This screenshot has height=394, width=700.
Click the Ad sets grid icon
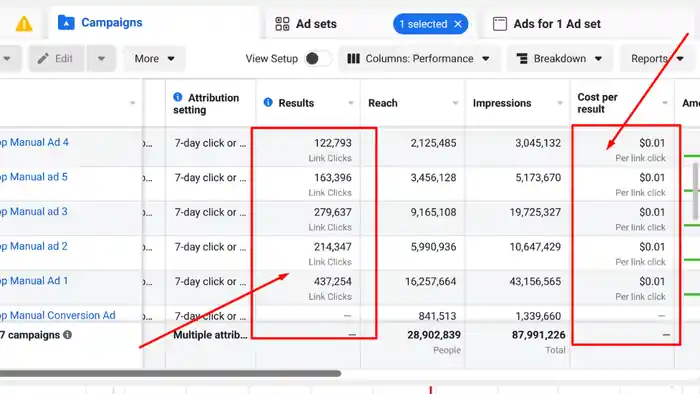[x=282, y=24]
